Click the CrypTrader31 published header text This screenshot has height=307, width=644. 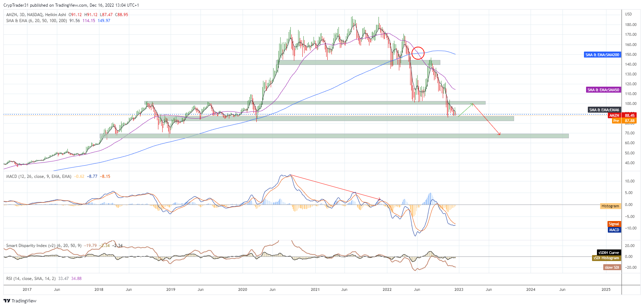pyautogui.click(x=71, y=5)
